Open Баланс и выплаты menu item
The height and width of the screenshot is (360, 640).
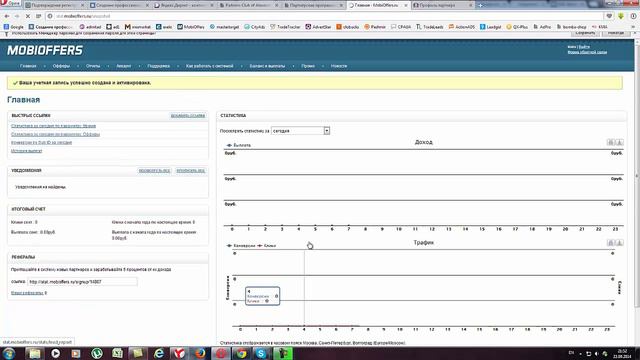click(267, 66)
